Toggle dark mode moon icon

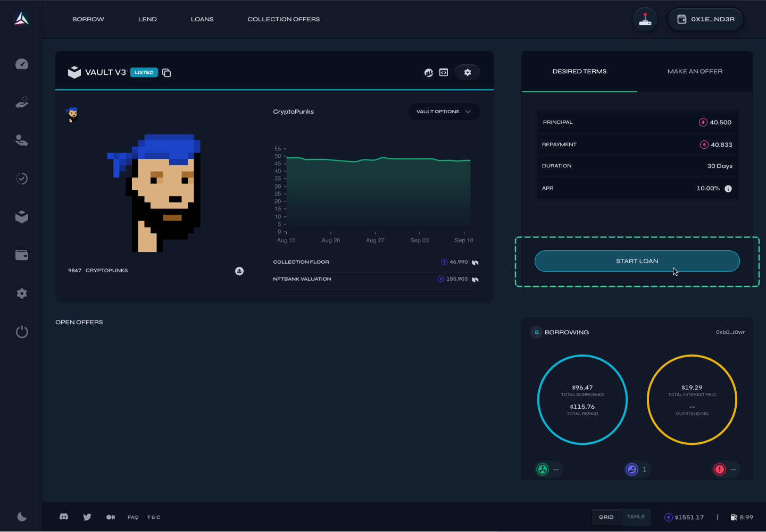coord(22,517)
